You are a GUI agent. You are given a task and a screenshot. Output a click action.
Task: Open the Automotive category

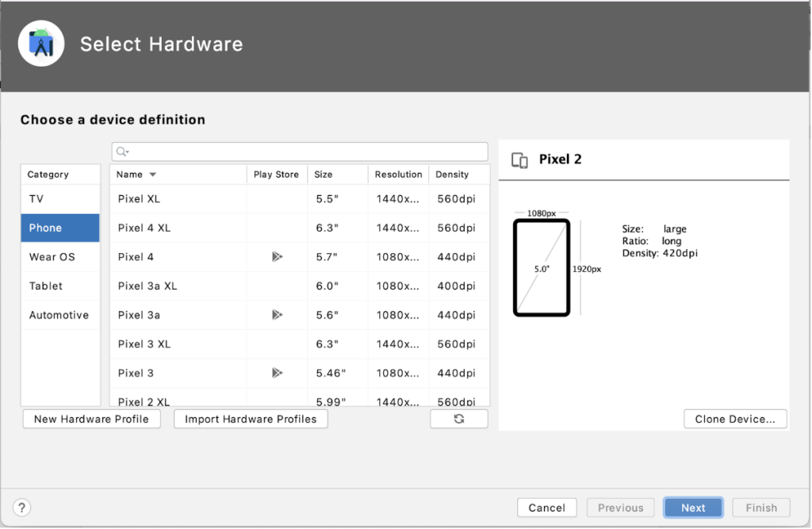pos(59,315)
